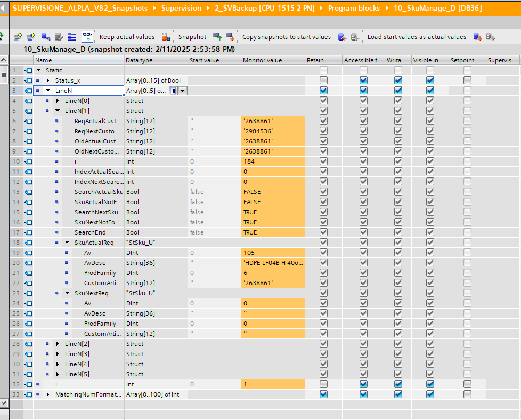
Task: Click monitor value '2984536'
Action: (273, 131)
